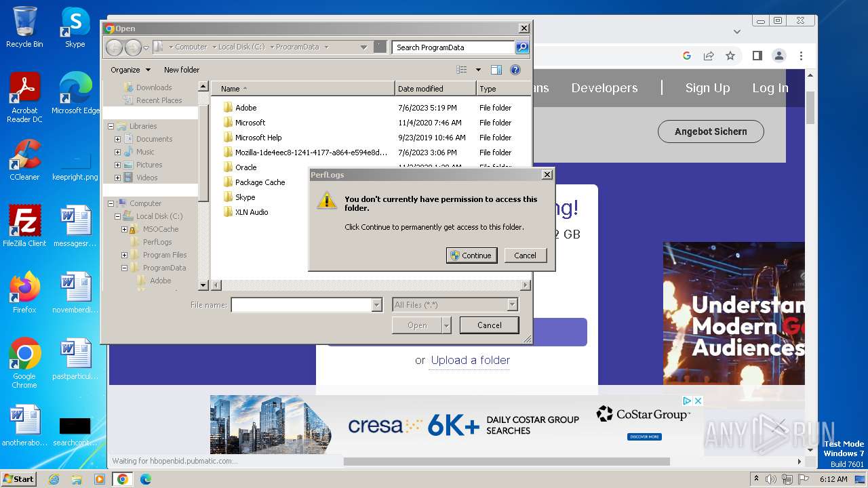
Task: Open Internet Explorer from the taskbar
Action: 54,479
